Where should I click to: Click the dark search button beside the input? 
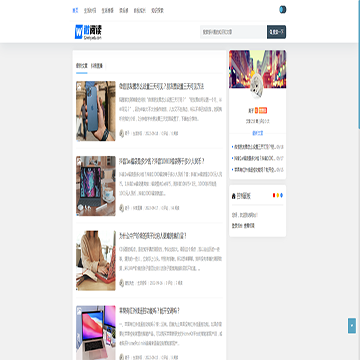coord(276,32)
